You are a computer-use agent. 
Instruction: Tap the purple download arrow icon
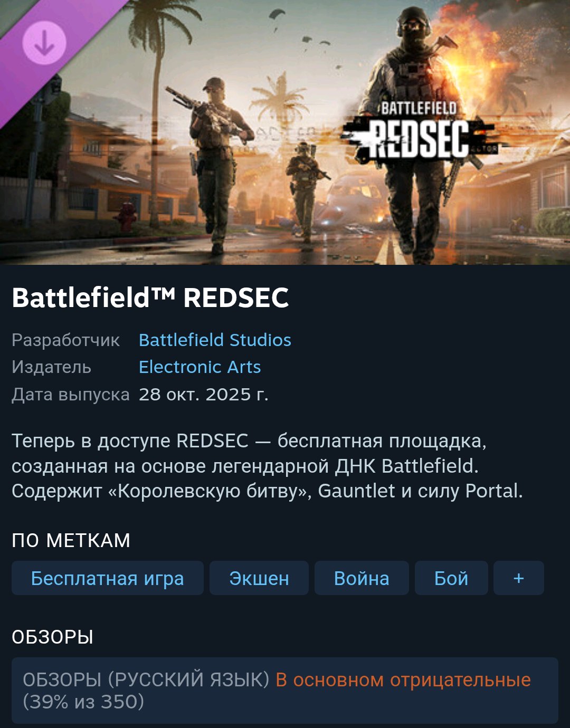(44, 42)
